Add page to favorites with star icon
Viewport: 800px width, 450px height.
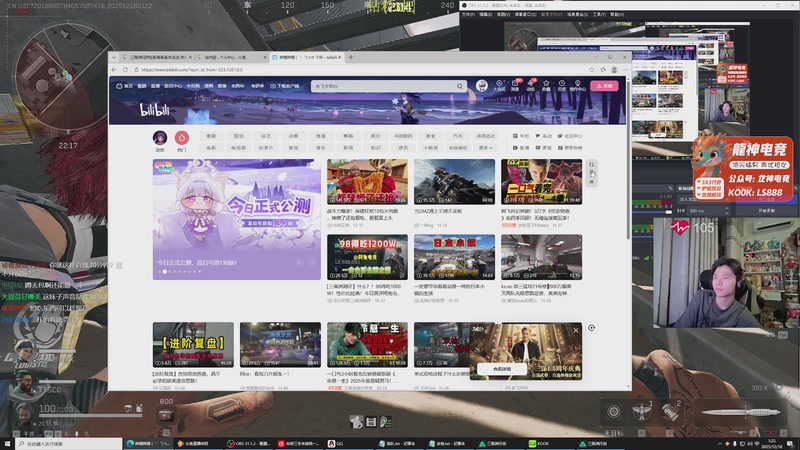[x=592, y=69]
